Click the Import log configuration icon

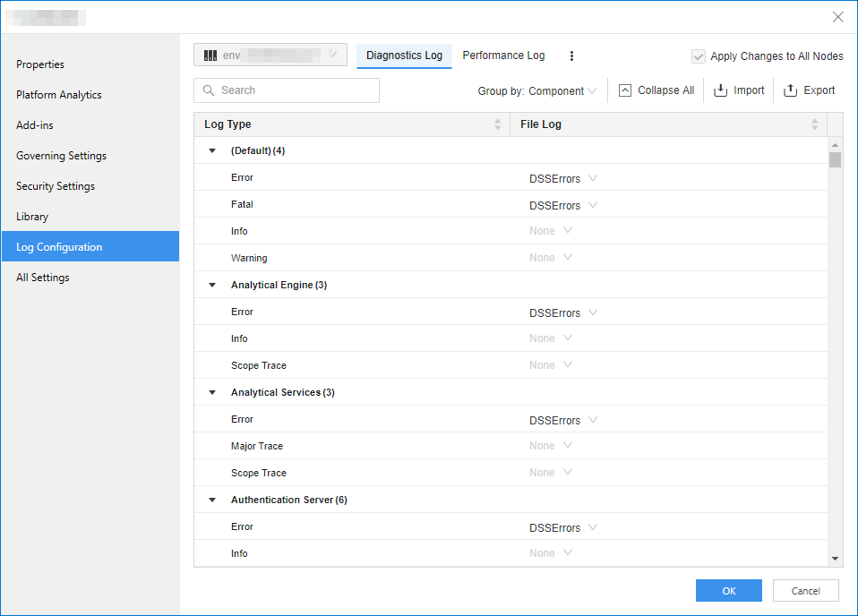[720, 90]
